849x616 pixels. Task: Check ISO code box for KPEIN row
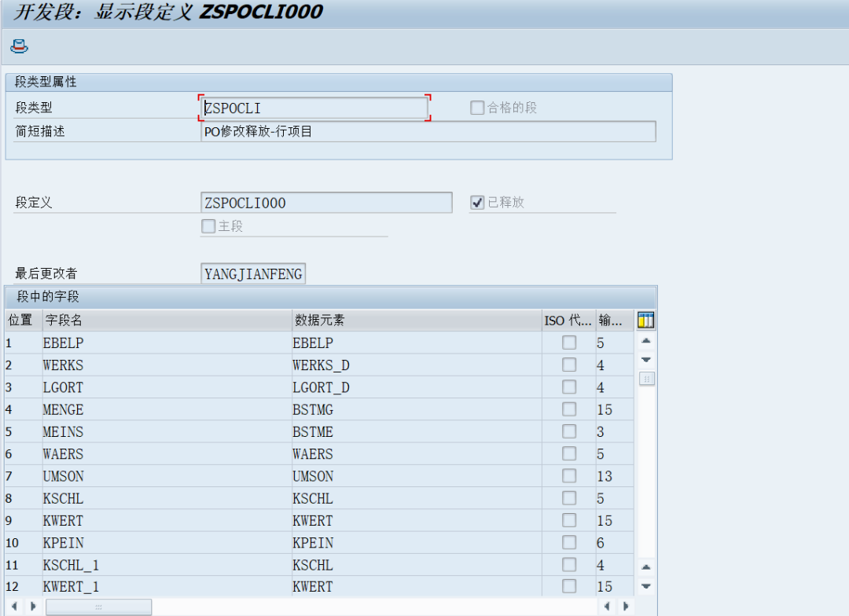tap(569, 542)
